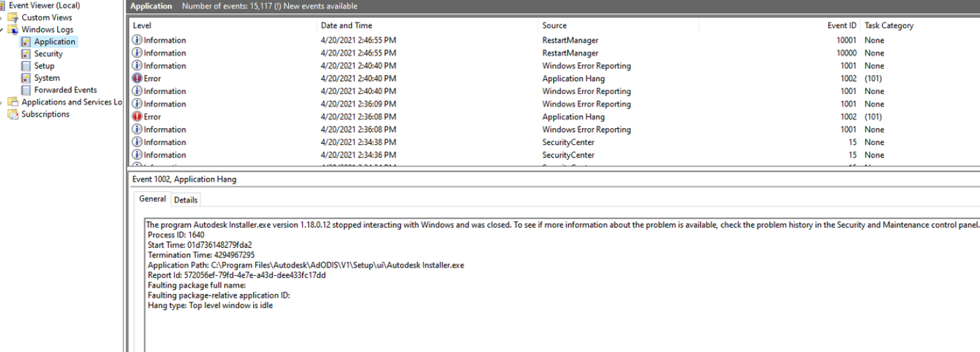This screenshot has width=980, height=352.
Task: Click error icon of 2:40:40 PM event
Action: pyautogui.click(x=137, y=78)
